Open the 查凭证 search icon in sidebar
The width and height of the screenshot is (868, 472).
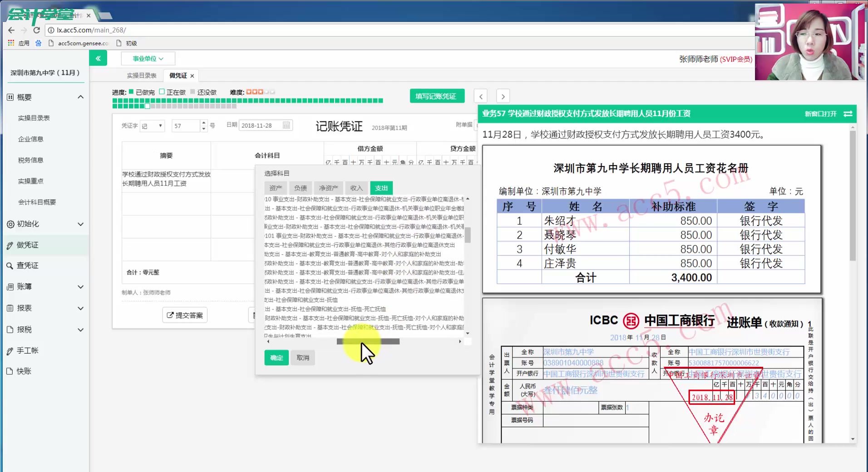coord(10,265)
